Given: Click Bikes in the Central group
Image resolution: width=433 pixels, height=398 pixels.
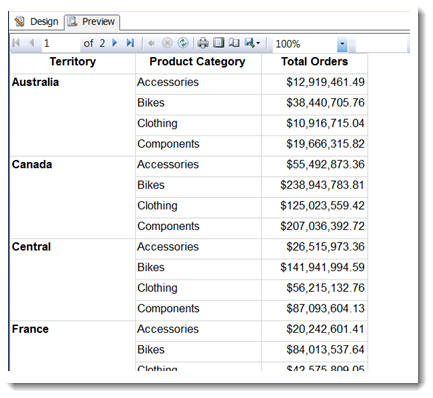Looking at the screenshot, I should point(198,268).
